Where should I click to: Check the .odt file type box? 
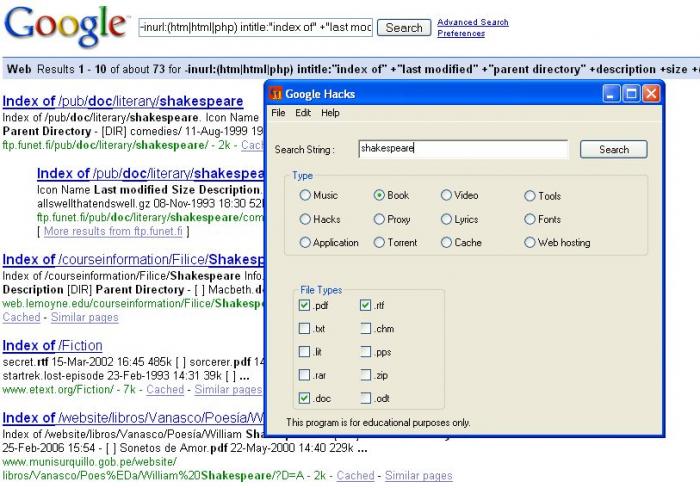tap(365, 398)
